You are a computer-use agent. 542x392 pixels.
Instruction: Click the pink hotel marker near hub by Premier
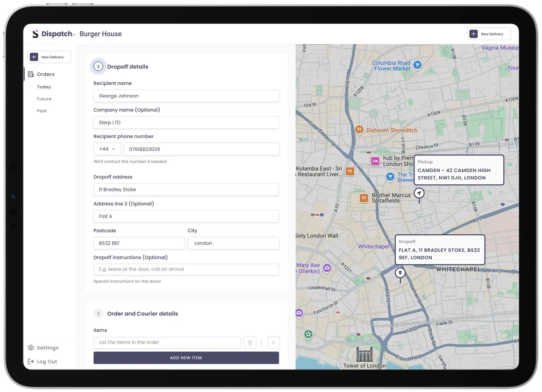375,161
